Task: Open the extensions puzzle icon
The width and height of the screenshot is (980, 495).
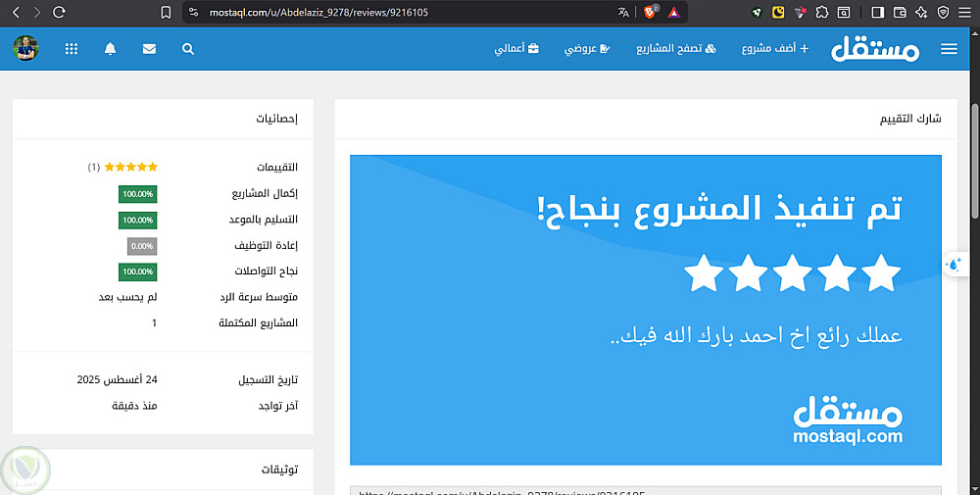Action: pos(822,12)
